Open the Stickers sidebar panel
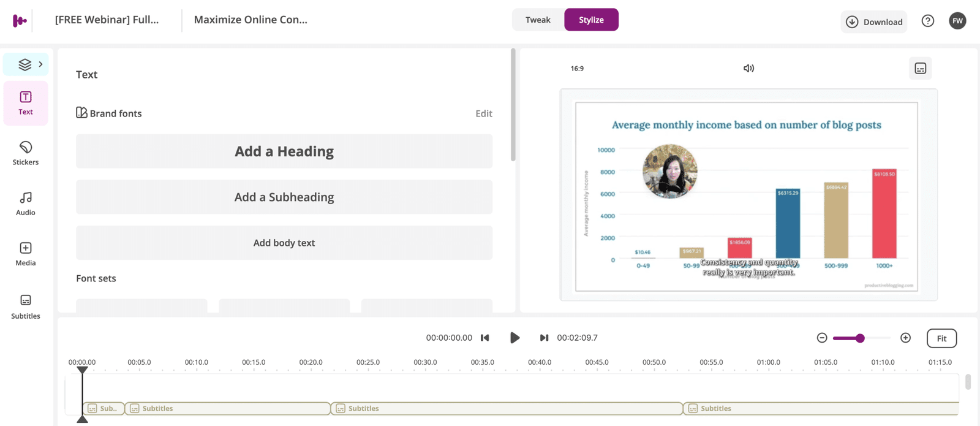This screenshot has height=426, width=980. click(x=26, y=153)
